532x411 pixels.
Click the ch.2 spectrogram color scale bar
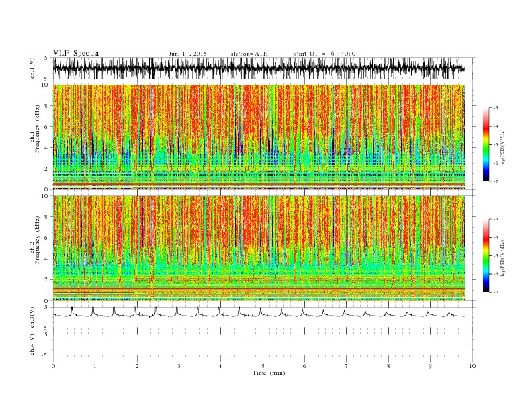[x=486, y=256]
